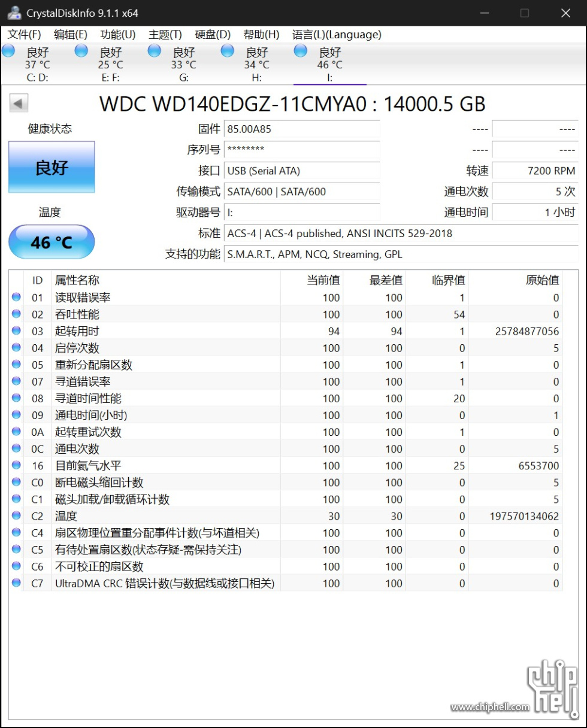Click the 原始值 column header

542,280
